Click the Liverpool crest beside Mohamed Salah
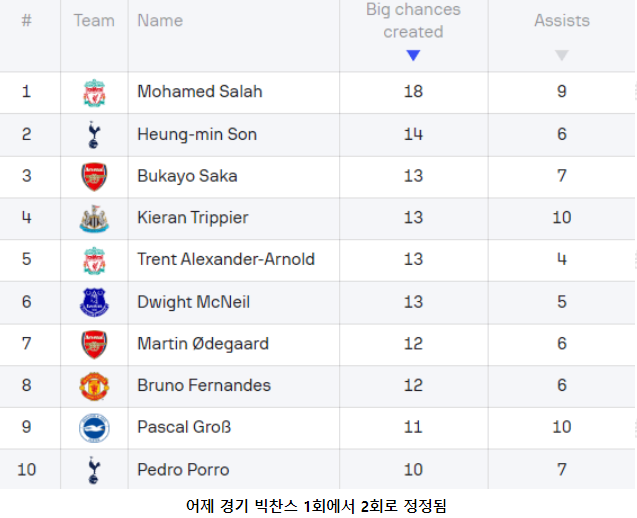637x518 pixels. 94,92
